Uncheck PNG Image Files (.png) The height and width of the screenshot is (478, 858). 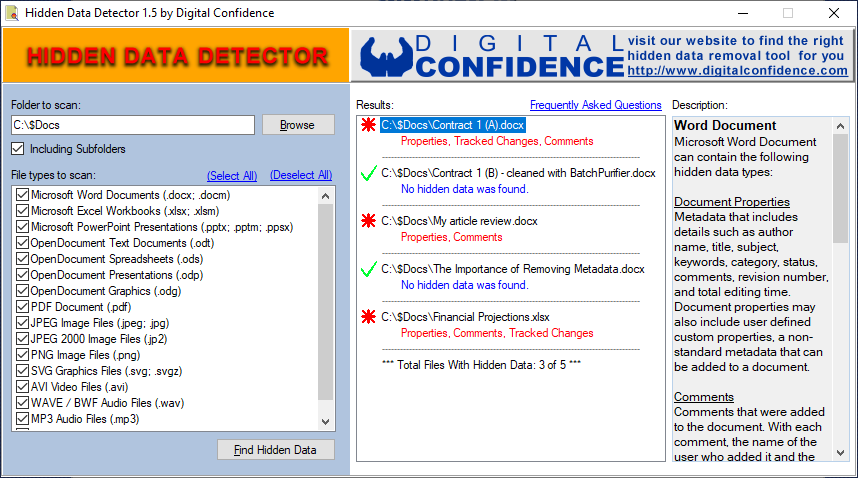22,354
